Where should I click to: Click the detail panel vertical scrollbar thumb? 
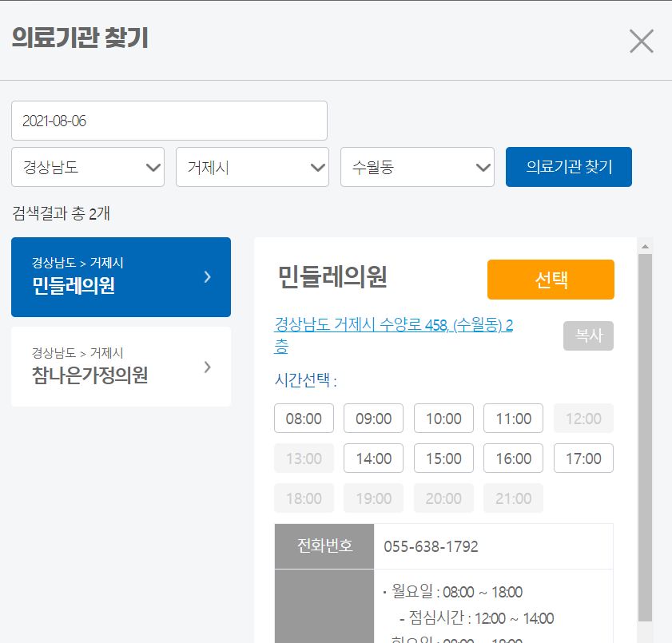coord(645,438)
